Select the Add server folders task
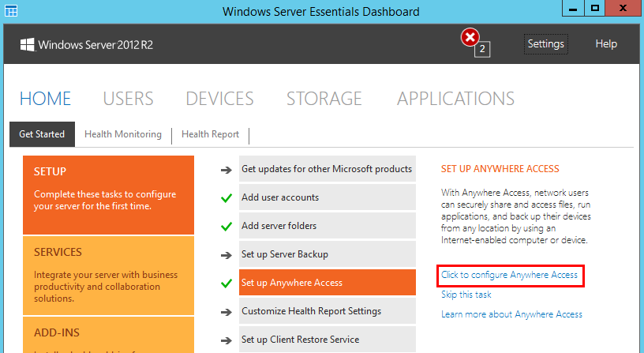 coord(328,225)
